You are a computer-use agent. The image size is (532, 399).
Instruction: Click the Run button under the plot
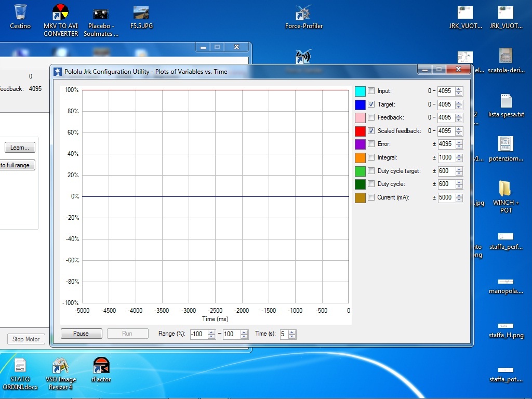[128, 334]
